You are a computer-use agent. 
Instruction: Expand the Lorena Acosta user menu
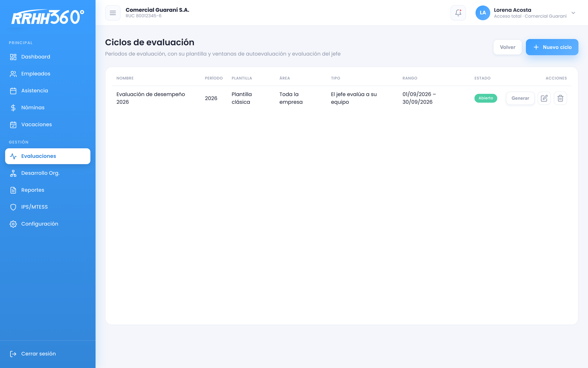click(x=573, y=13)
